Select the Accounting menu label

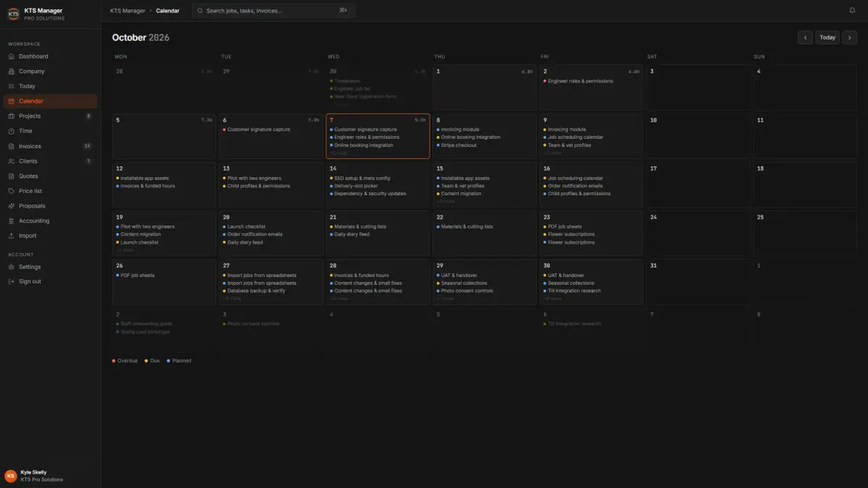click(x=34, y=221)
